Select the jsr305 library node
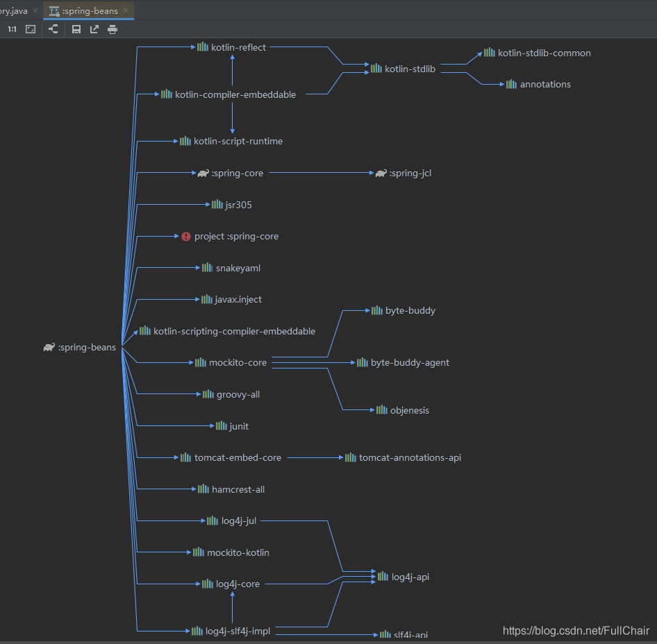The height and width of the screenshot is (644, 657). [x=232, y=205]
